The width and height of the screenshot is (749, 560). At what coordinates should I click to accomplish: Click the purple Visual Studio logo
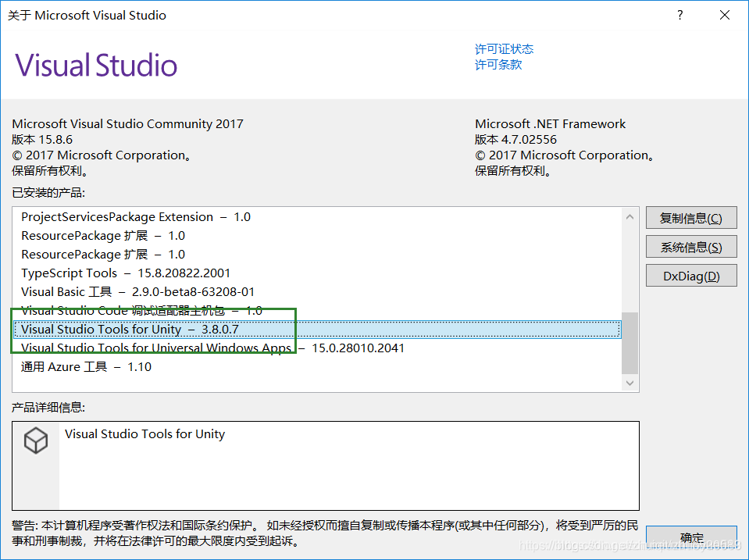95,65
